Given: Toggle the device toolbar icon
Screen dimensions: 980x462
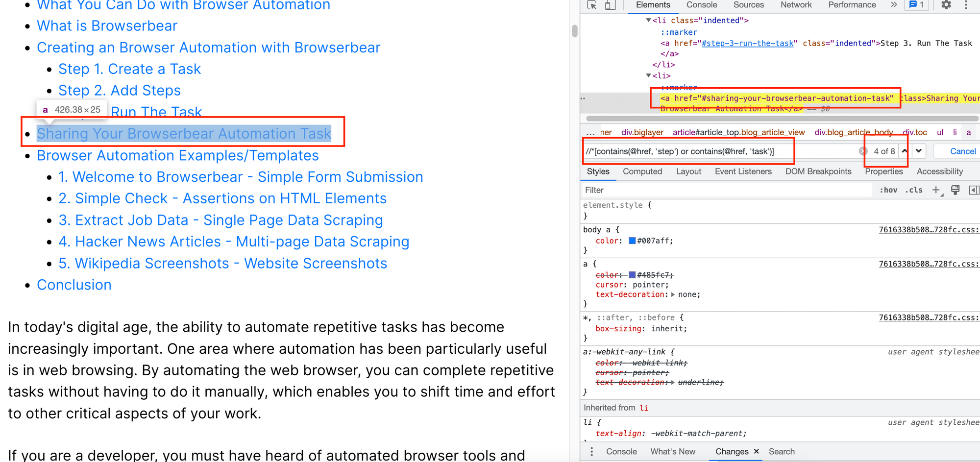Looking at the screenshot, I should coord(610,5).
